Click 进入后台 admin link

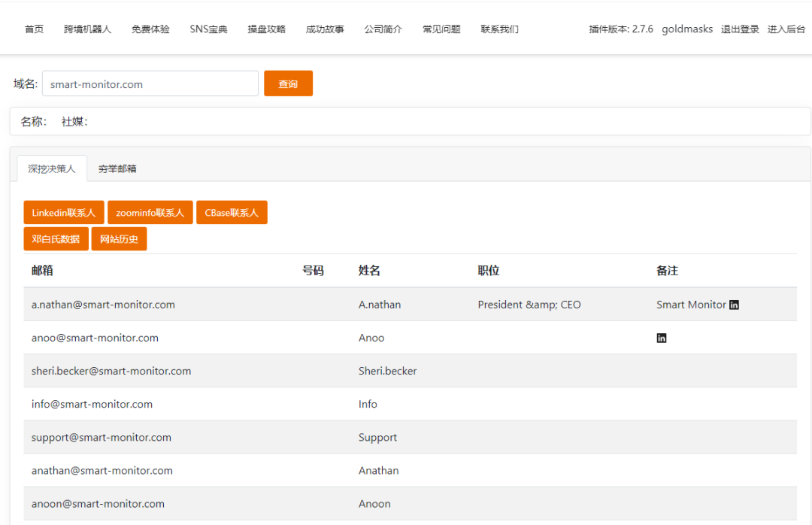[786, 29]
